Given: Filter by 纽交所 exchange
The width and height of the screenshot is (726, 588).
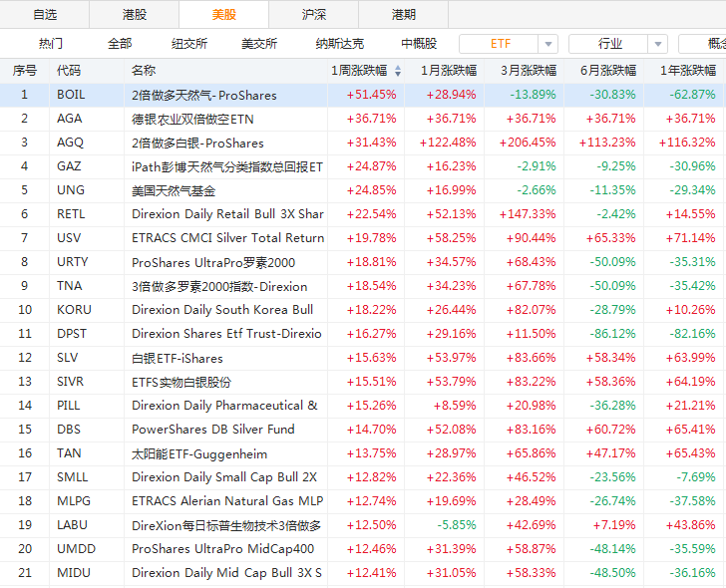Looking at the screenshot, I should coord(188,44).
